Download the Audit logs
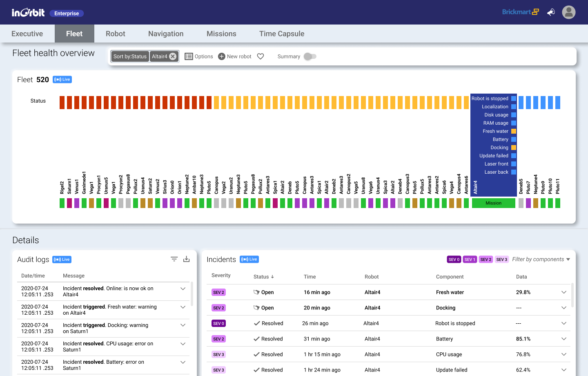This screenshot has width=588, height=376. point(187,259)
